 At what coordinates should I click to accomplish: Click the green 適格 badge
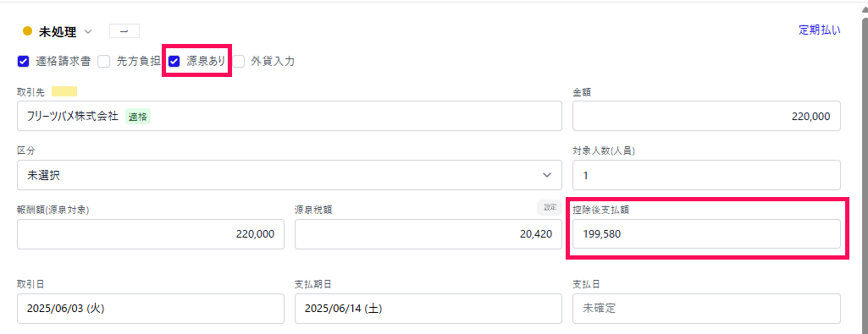click(138, 117)
